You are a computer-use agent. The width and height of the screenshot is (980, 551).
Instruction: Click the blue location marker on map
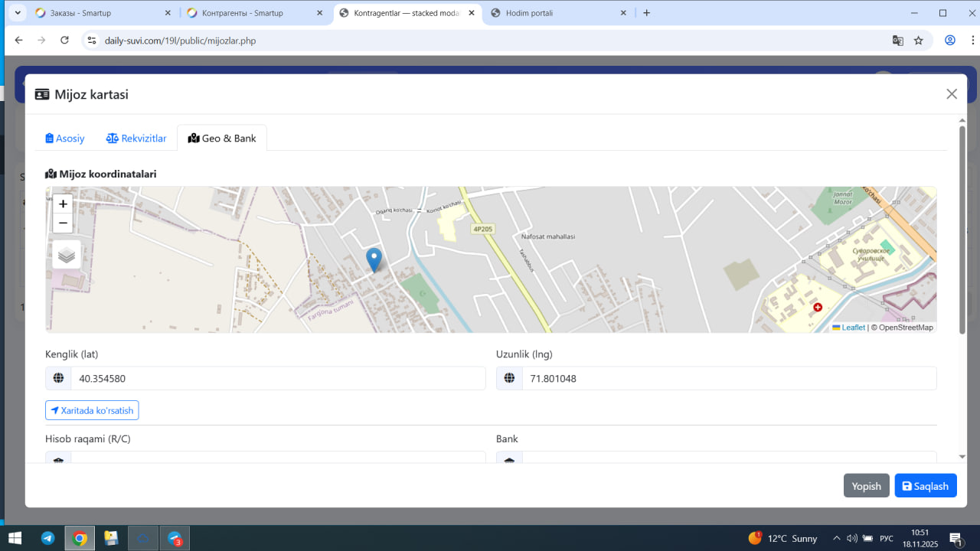(374, 259)
